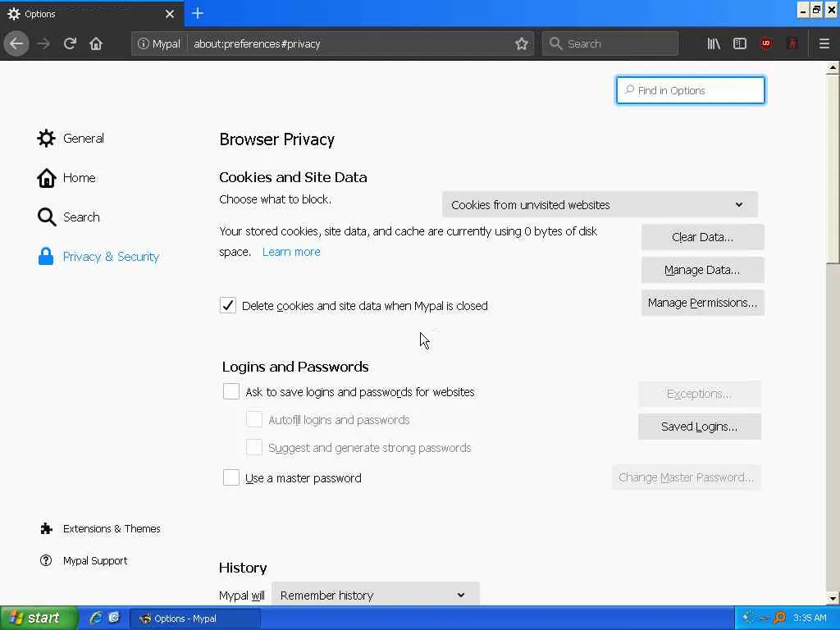Focus the Find in Options field
This screenshot has width=840, height=630.
tap(691, 90)
